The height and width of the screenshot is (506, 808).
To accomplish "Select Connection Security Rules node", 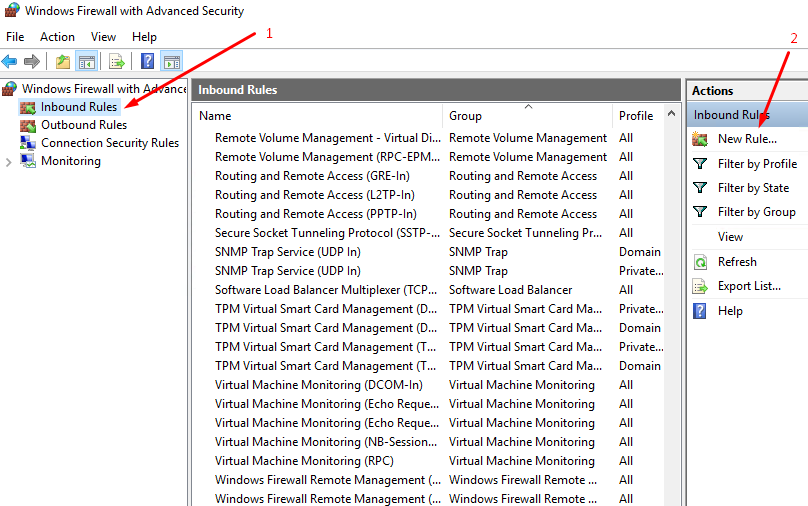I will [x=109, y=143].
